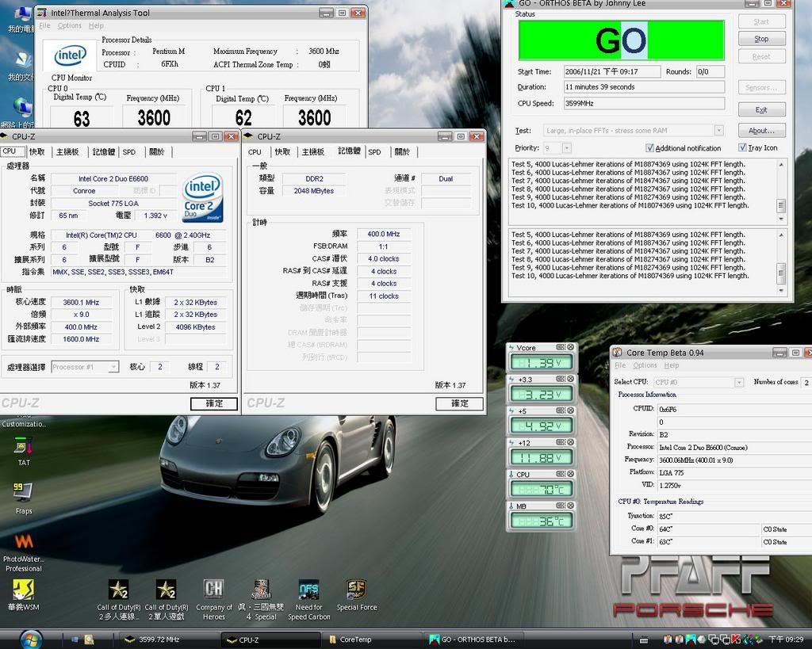Open the Special Force desktop icon

357,594
